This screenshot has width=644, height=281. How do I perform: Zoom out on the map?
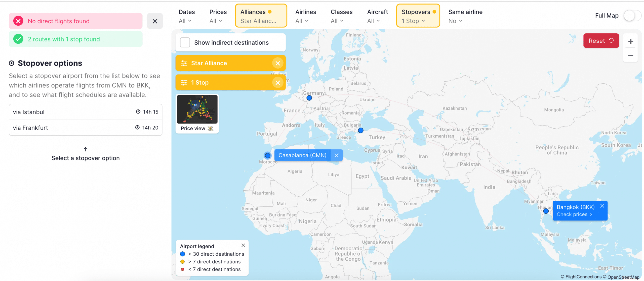tap(630, 55)
